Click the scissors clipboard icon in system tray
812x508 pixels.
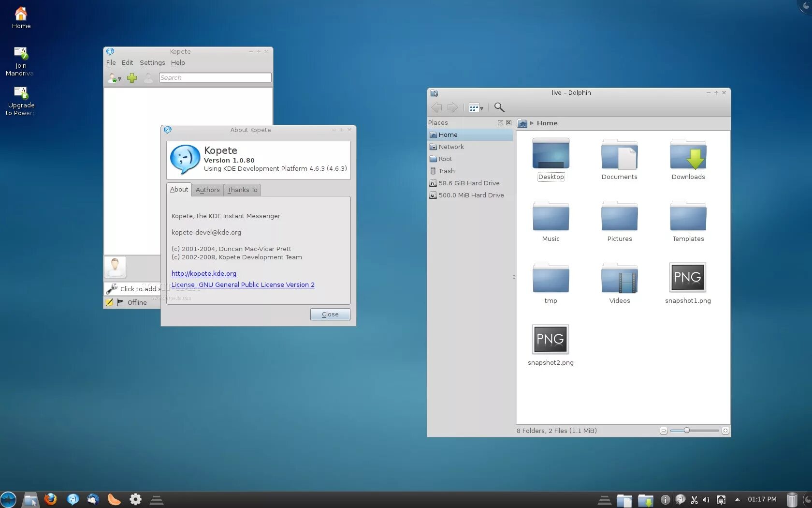[x=694, y=500]
